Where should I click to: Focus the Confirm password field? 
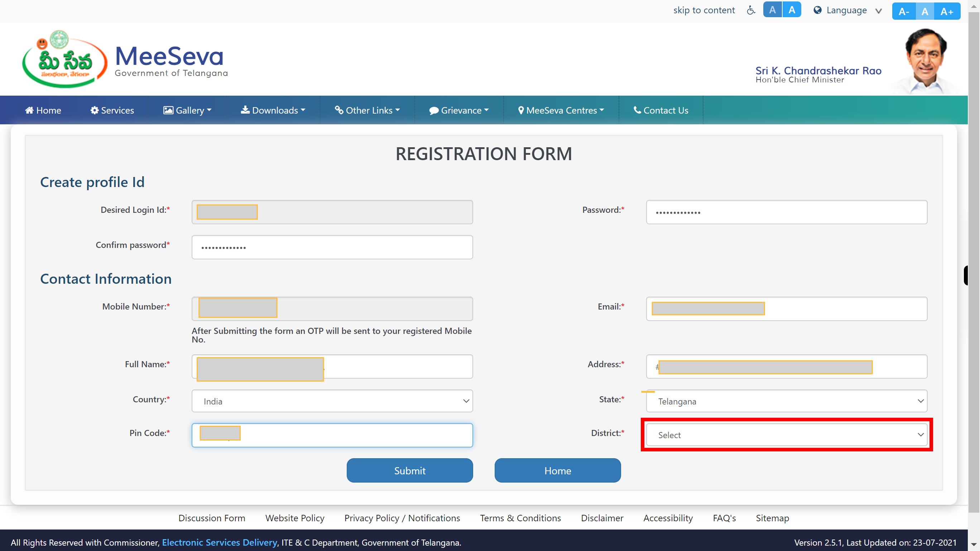[332, 247]
